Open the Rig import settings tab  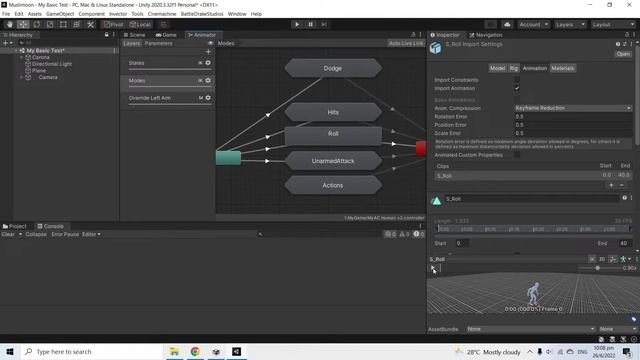tap(513, 68)
